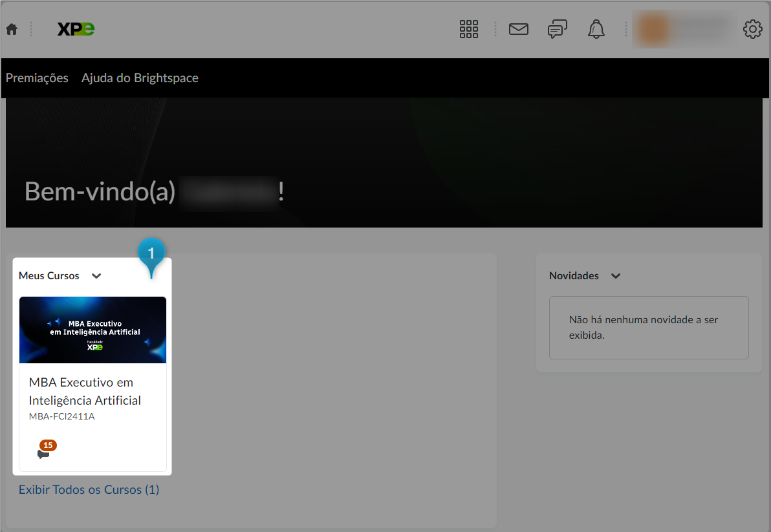Click the Bem-vindo(a) banner heading

pos(154,191)
